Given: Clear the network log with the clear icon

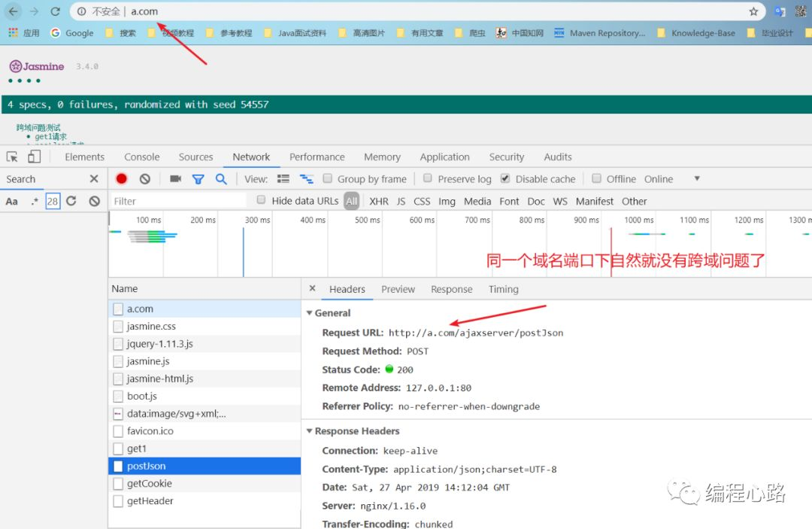Looking at the screenshot, I should (x=145, y=179).
